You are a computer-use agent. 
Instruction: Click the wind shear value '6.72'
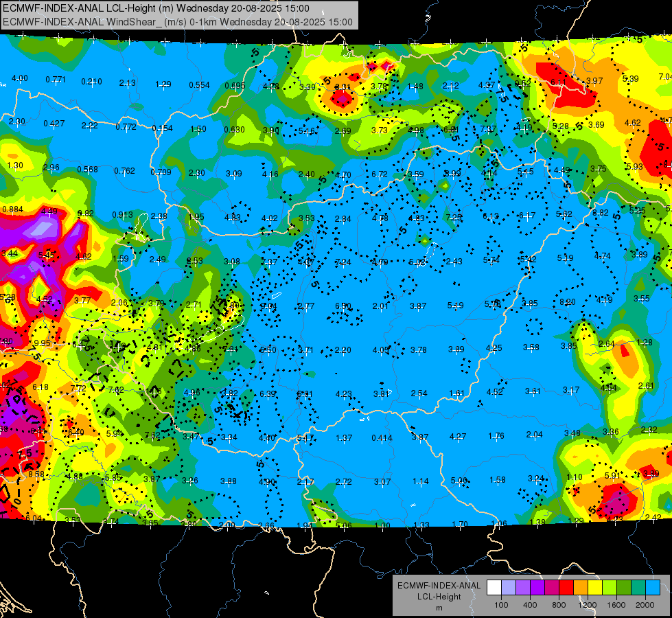coord(380,174)
